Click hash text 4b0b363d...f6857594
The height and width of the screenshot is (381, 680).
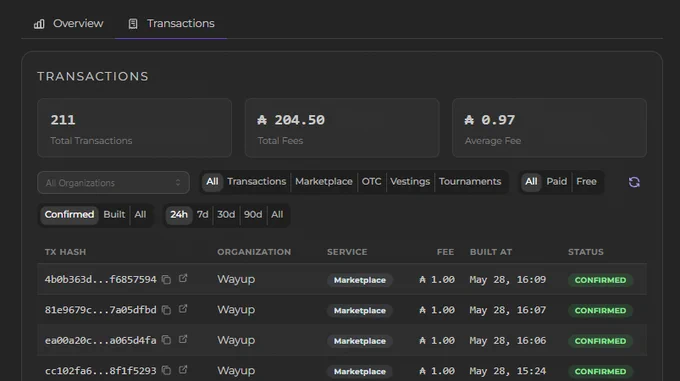pos(101,280)
